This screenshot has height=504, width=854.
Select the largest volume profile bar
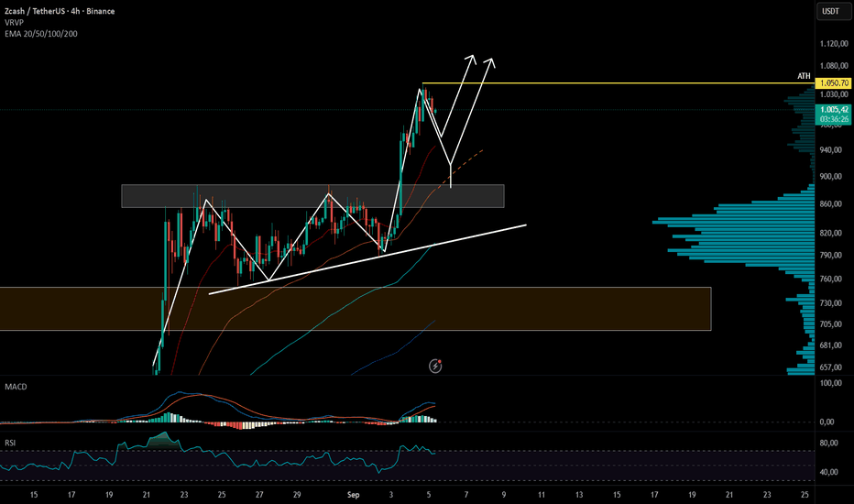pos(734,222)
